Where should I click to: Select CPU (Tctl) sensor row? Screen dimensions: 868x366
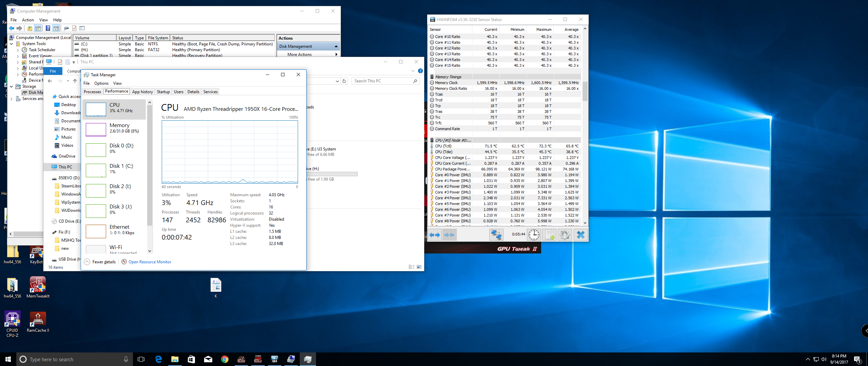click(x=505, y=146)
